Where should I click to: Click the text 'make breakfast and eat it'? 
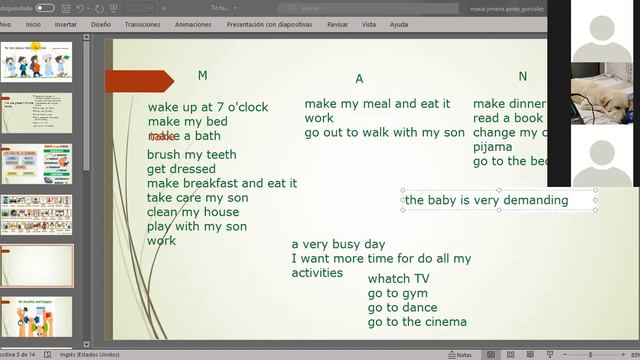tap(222, 183)
